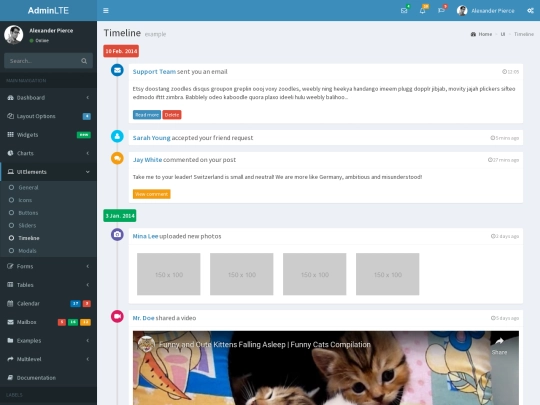Open the fourth 150 x 100 photo thumbnail
The width and height of the screenshot is (540, 405).
[387, 274]
